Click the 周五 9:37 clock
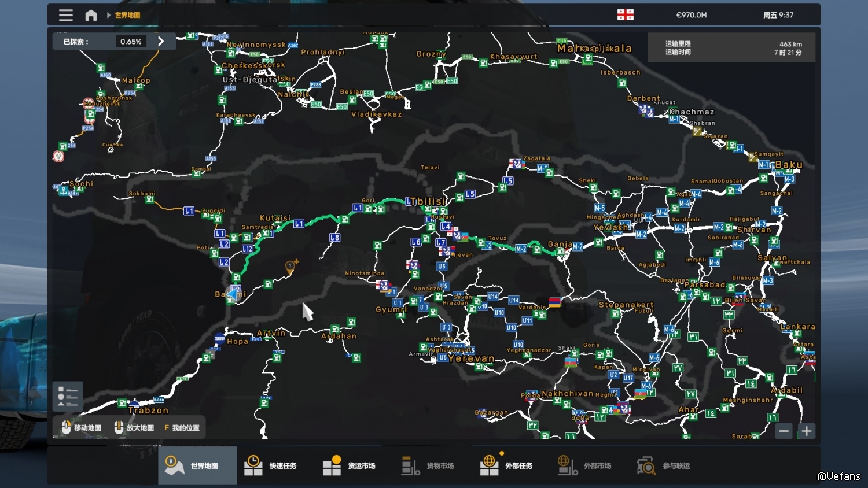The width and height of the screenshot is (868, 488). tap(778, 15)
